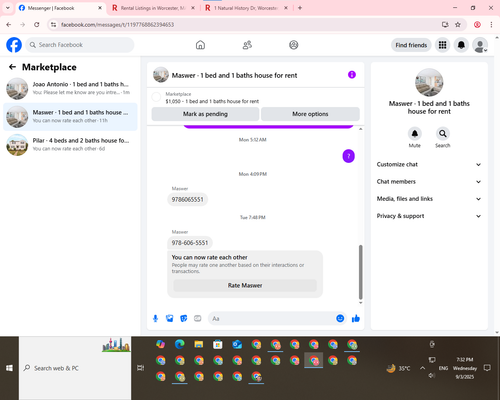Go back with the Marketplace back arrow
This screenshot has height=400, width=500.
click(x=12, y=67)
